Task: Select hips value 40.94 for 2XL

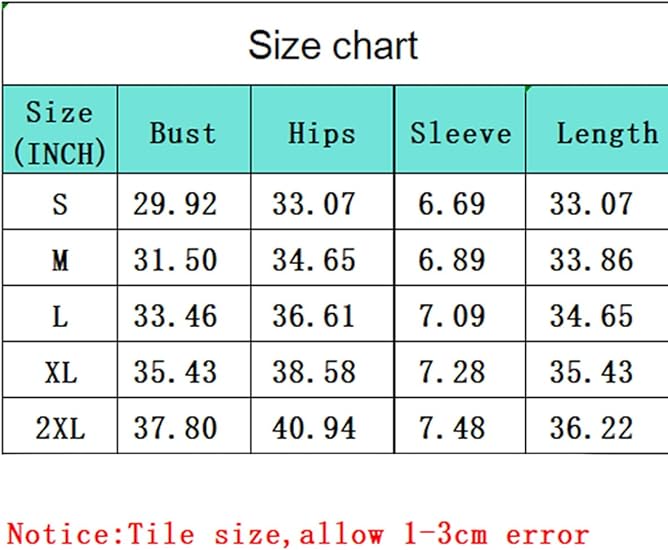Action: pyautogui.click(x=314, y=428)
